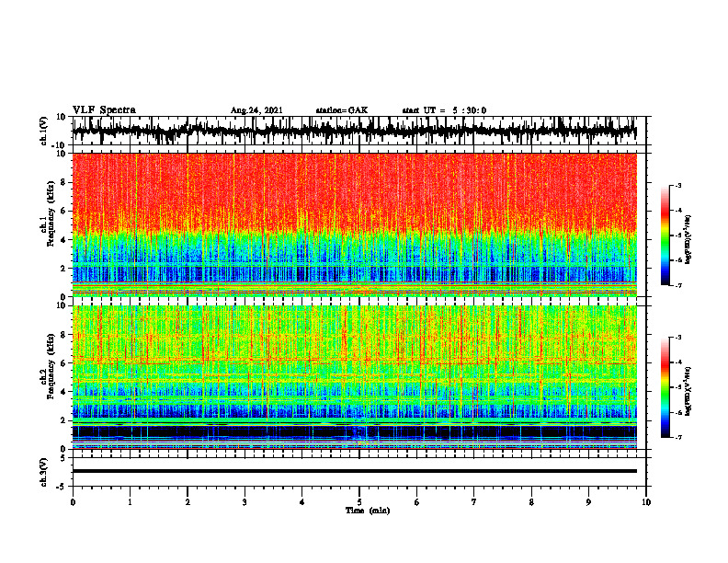The width and height of the screenshot is (728, 563).
Task: Click the ch.1 colorbar log(PSD) label
Action: 688,240
